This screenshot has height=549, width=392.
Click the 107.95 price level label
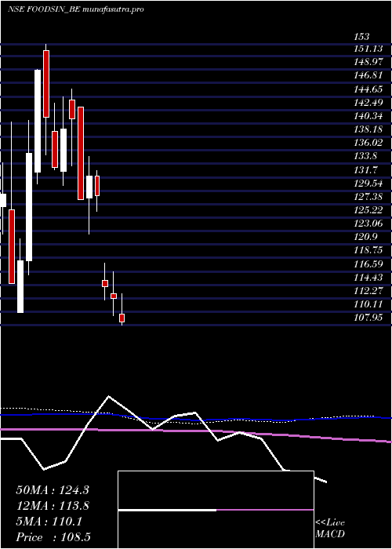(x=368, y=318)
